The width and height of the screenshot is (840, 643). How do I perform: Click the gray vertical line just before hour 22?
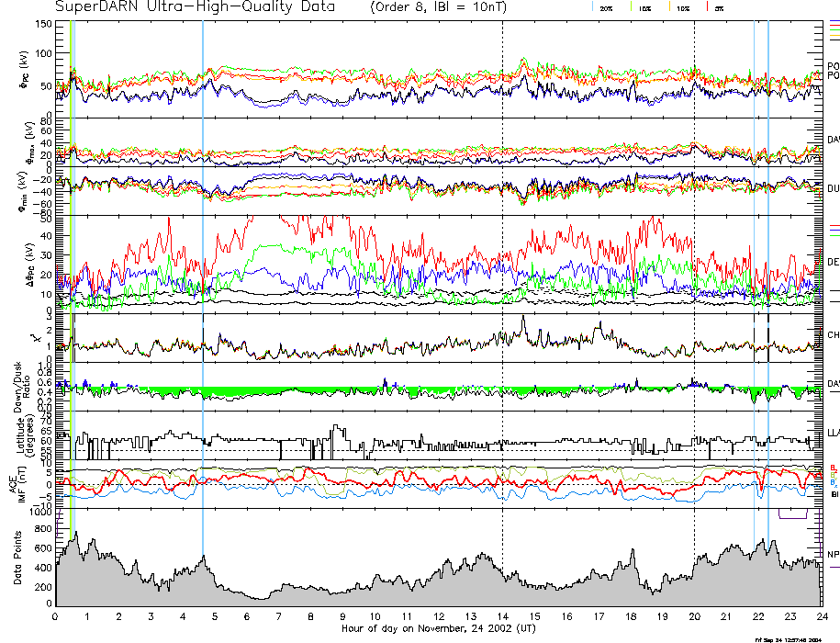point(755,276)
